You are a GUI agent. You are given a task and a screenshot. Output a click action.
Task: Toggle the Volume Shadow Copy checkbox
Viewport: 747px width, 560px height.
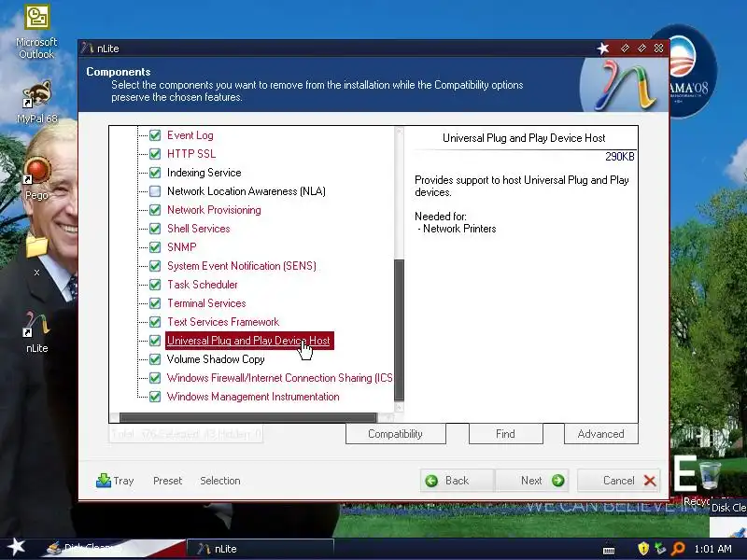155,359
